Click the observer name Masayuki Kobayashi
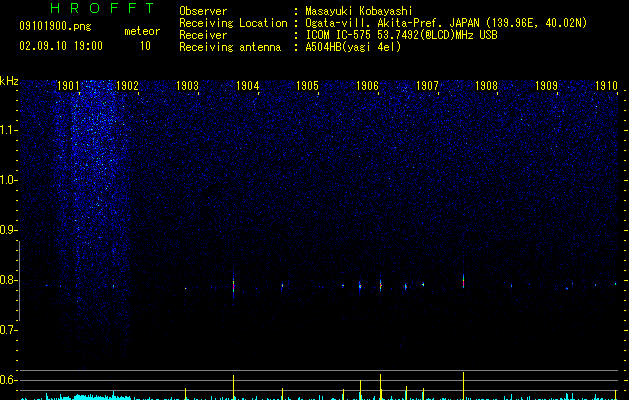 (359, 11)
